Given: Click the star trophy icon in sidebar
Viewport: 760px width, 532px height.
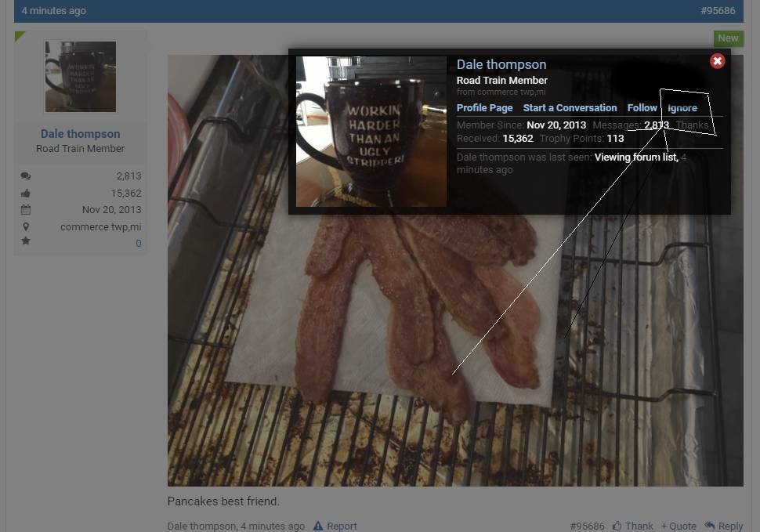Looking at the screenshot, I should [x=26, y=241].
